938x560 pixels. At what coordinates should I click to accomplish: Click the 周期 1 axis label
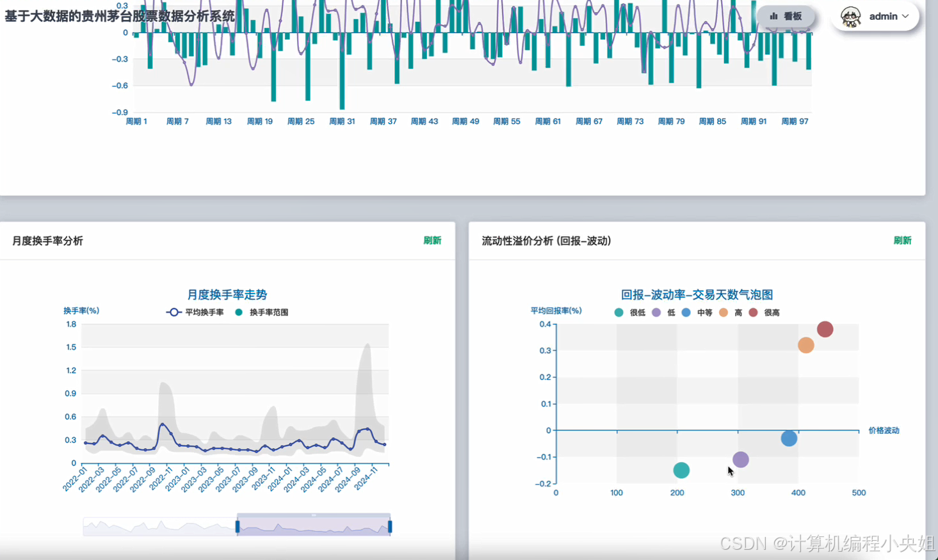coord(136,121)
